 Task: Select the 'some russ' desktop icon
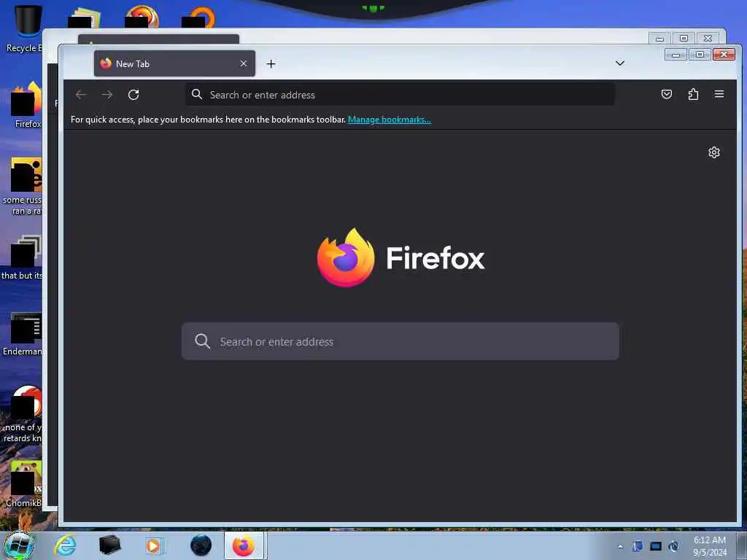[x=22, y=186]
